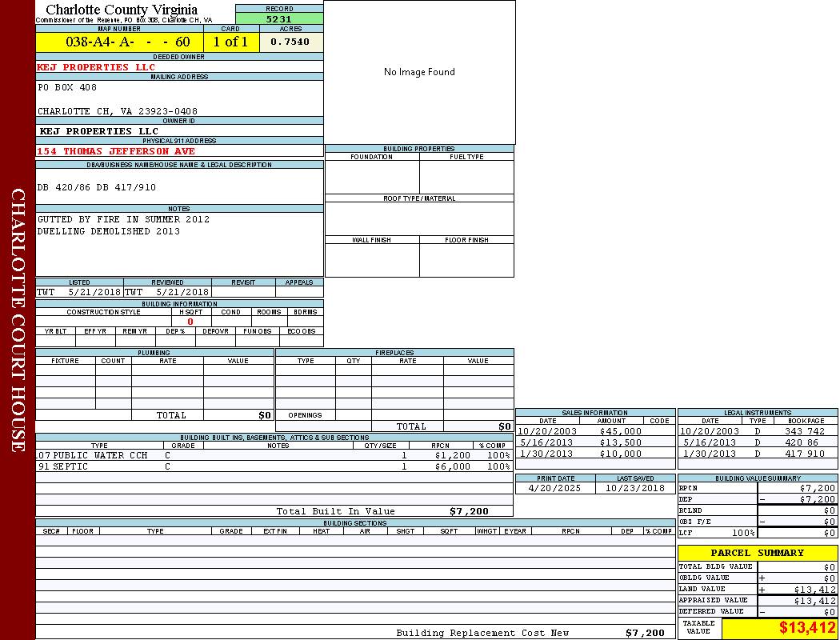Click the 10/20/2003 sale amount $45,000
This screenshot has height=640, width=840.
[620, 431]
